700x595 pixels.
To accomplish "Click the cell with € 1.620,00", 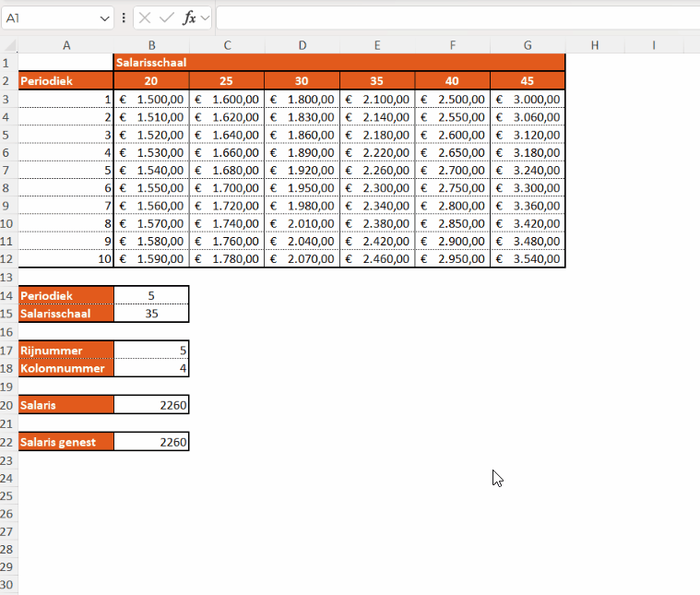I will pyautogui.click(x=227, y=117).
